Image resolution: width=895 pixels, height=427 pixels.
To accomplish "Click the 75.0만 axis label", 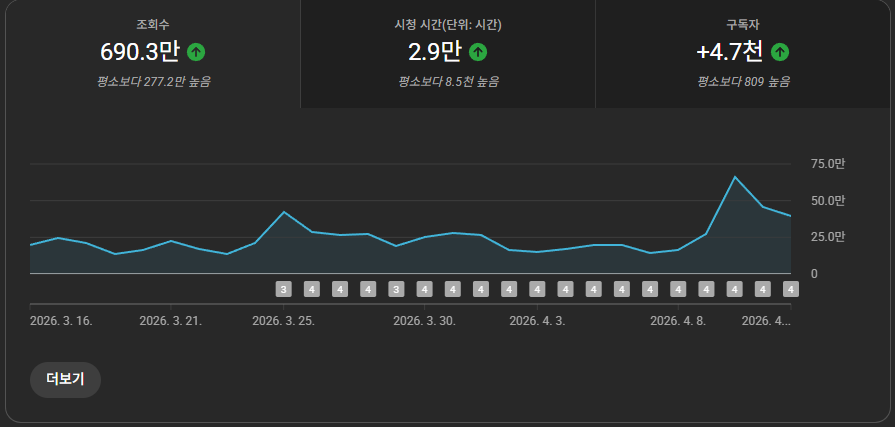I will click(827, 164).
